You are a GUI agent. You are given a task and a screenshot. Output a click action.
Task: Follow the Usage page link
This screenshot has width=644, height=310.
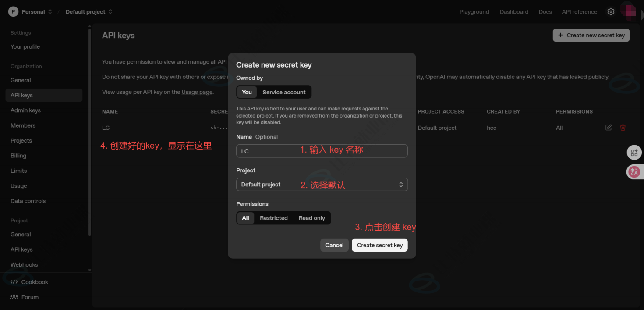click(x=197, y=92)
